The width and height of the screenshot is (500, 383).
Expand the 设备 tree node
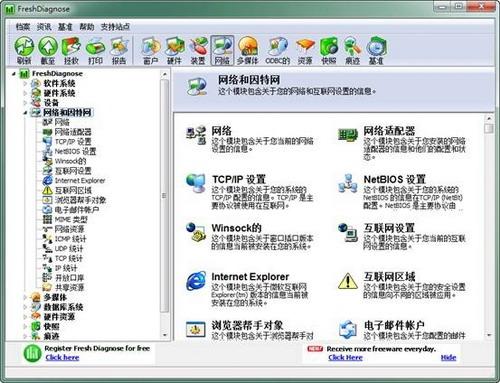pyautogui.click(x=25, y=103)
